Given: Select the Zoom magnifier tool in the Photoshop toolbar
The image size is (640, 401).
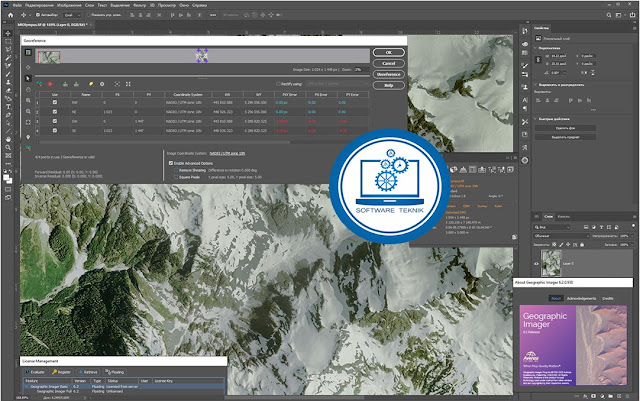Looking at the screenshot, I should (8, 147).
